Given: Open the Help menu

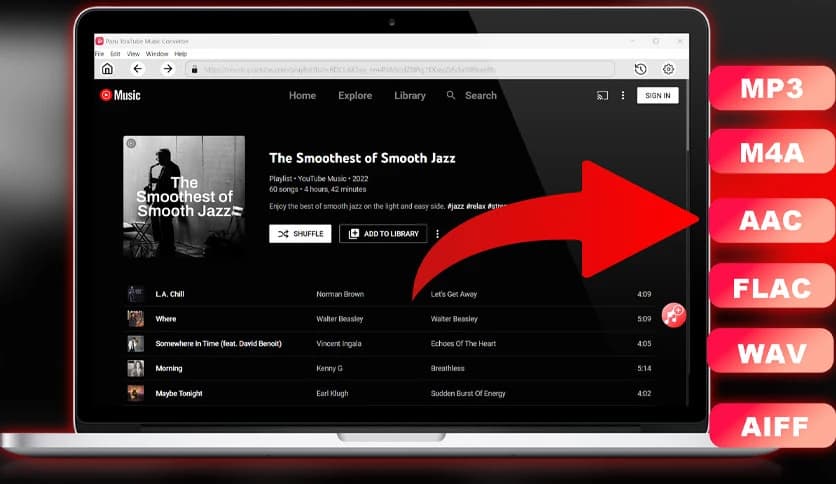Looking at the screenshot, I should click(181, 54).
